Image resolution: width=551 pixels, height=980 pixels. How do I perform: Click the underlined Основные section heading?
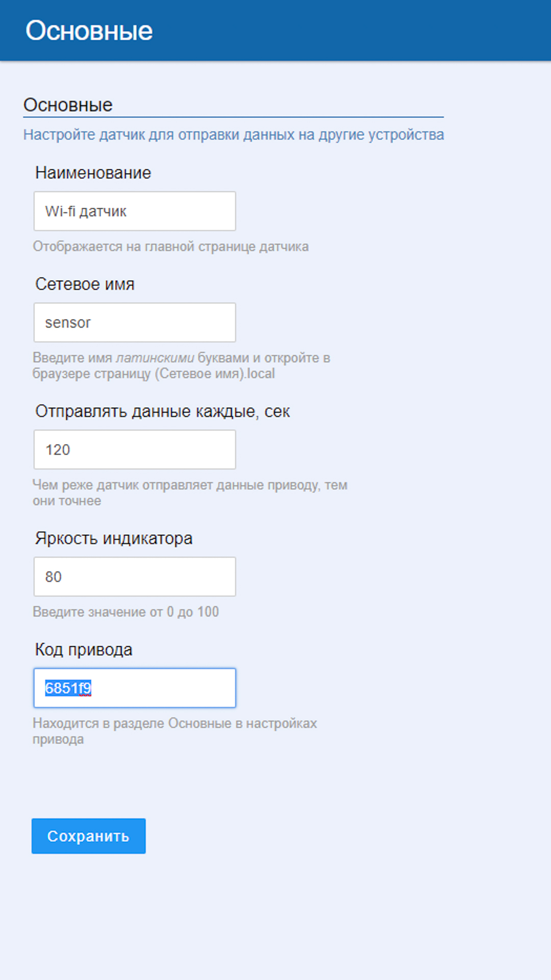(x=68, y=105)
